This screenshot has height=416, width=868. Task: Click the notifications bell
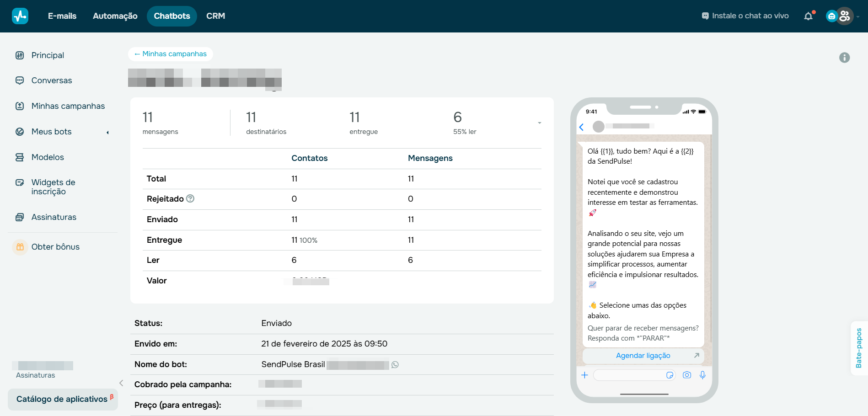[x=809, y=16]
